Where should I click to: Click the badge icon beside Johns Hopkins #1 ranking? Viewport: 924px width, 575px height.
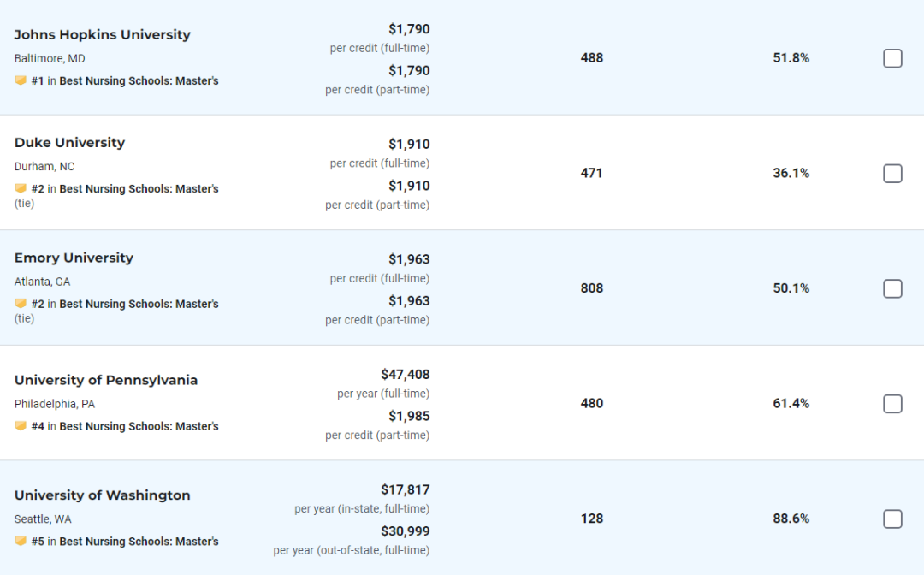(21, 80)
